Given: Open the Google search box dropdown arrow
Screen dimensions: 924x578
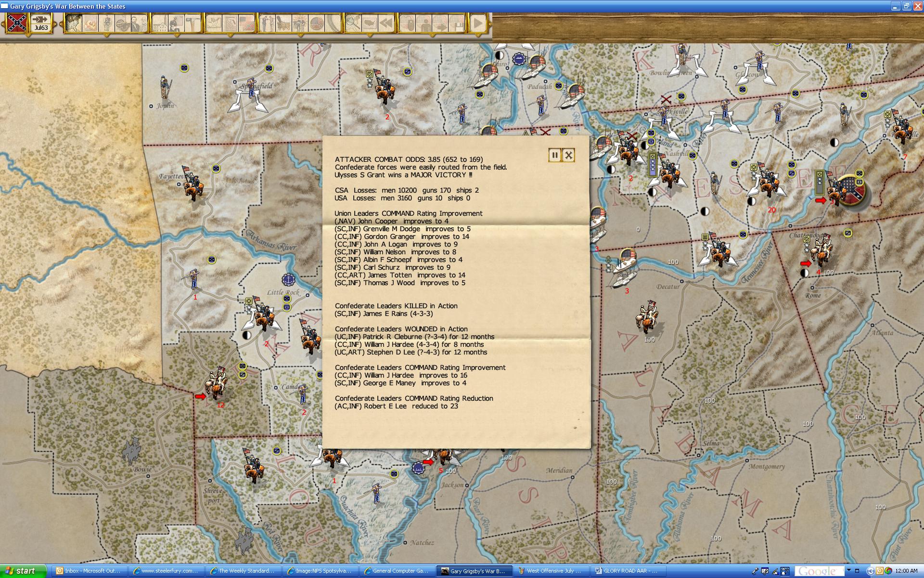Looking at the screenshot, I should (x=848, y=571).
